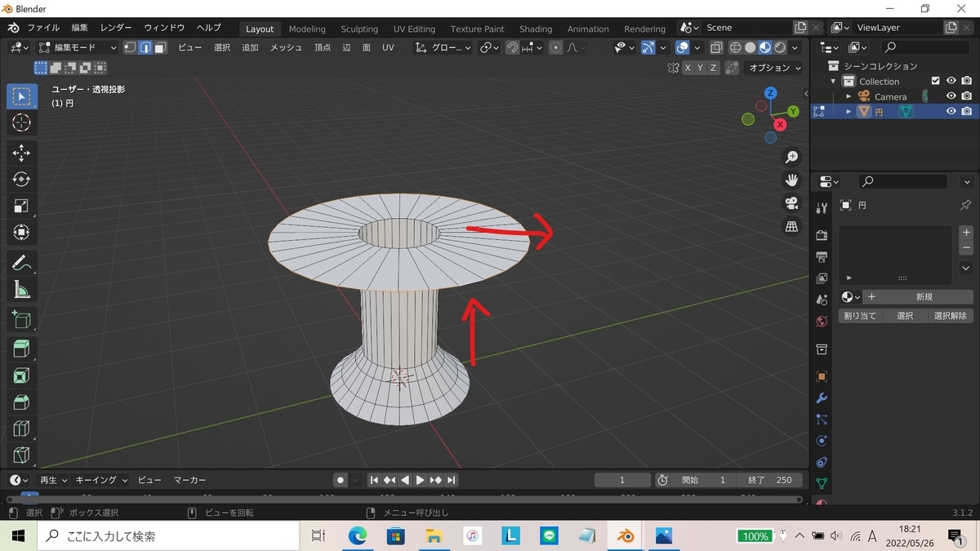Open the Modifier properties wrench tab
This screenshot has width=980, height=551.
(822, 398)
